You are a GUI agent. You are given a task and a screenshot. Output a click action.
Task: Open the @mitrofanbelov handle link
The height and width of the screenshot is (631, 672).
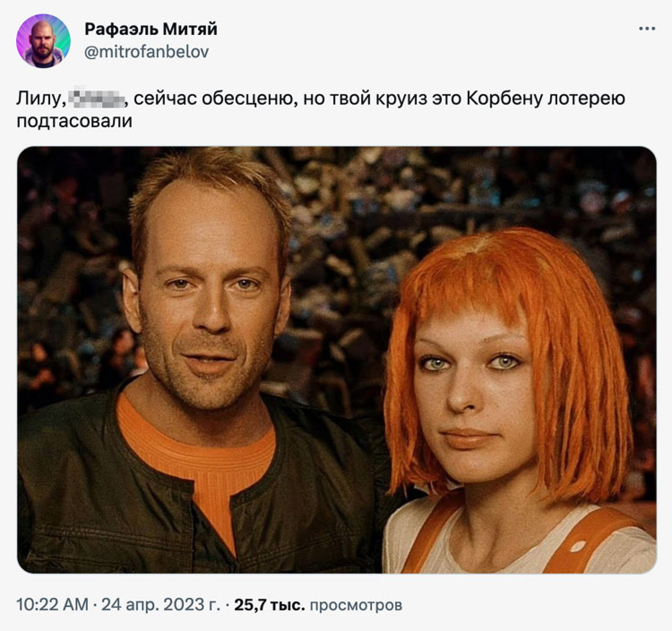(146, 52)
